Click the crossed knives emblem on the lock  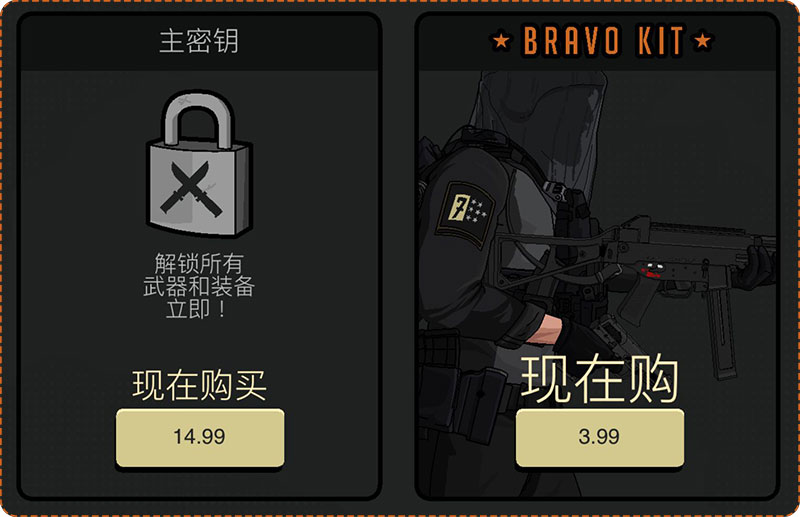(190, 188)
